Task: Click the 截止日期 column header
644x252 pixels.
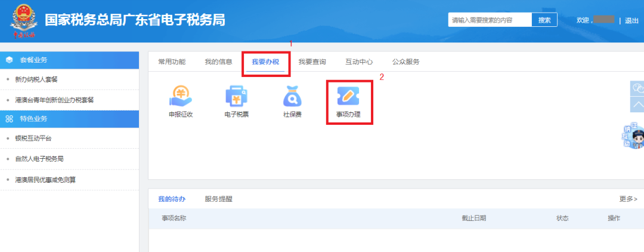Action: click(474, 219)
